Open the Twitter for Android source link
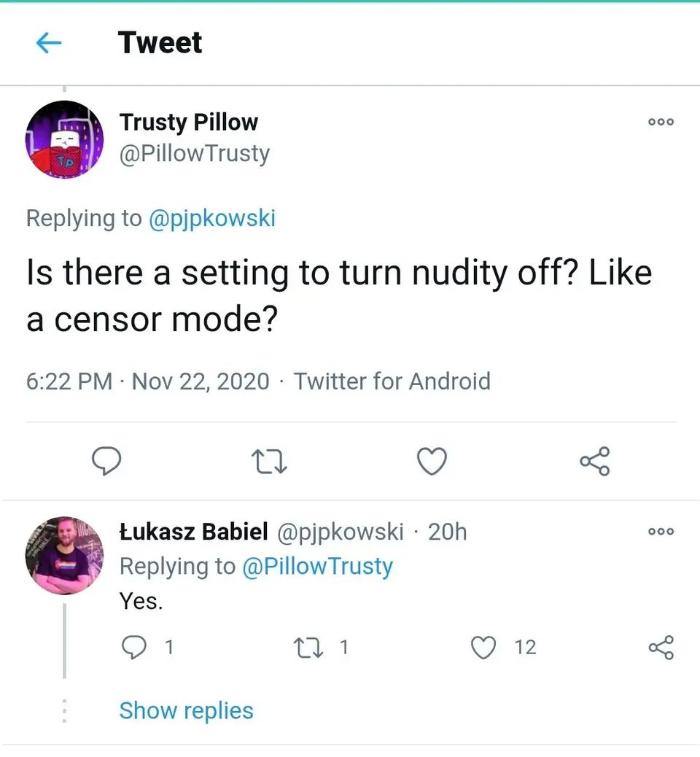The width and height of the screenshot is (700, 757). tap(392, 381)
